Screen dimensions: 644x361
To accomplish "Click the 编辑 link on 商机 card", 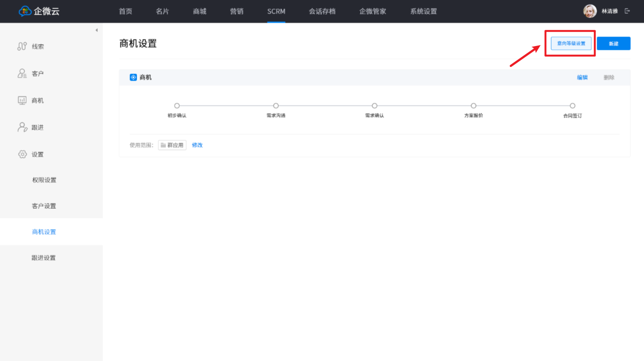I will [x=582, y=78].
